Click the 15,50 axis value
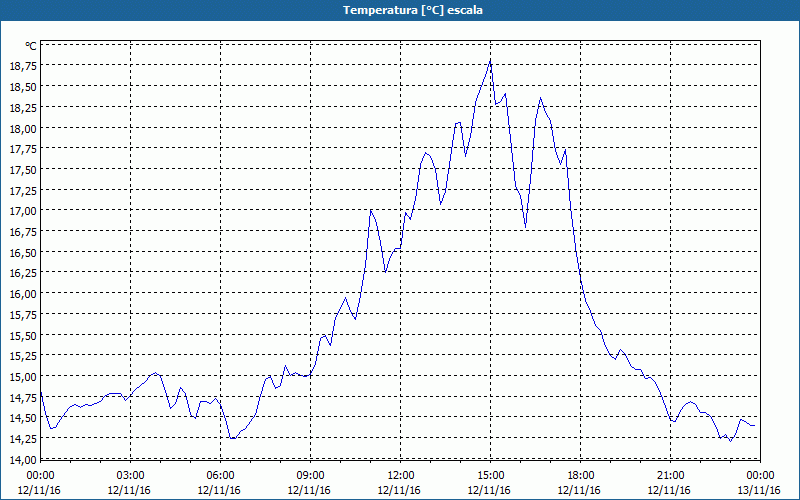800x500 pixels. pyautogui.click(x=23, y=335)
